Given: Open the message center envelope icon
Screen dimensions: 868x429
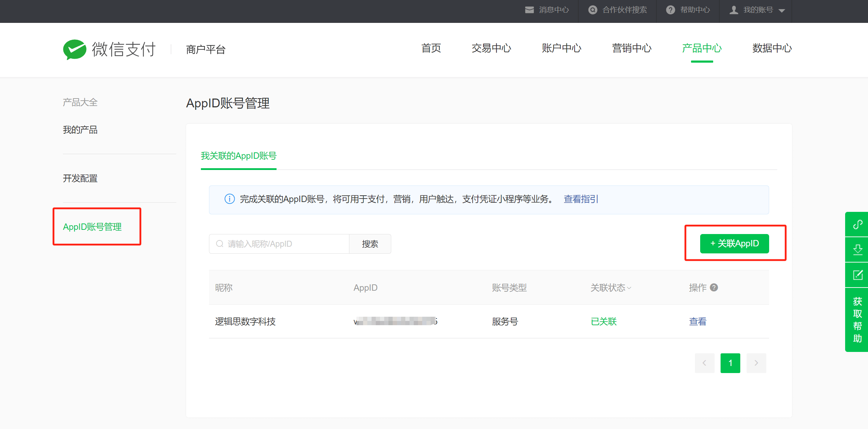Looking at the screenshot, I should click(x=529, y=10).
